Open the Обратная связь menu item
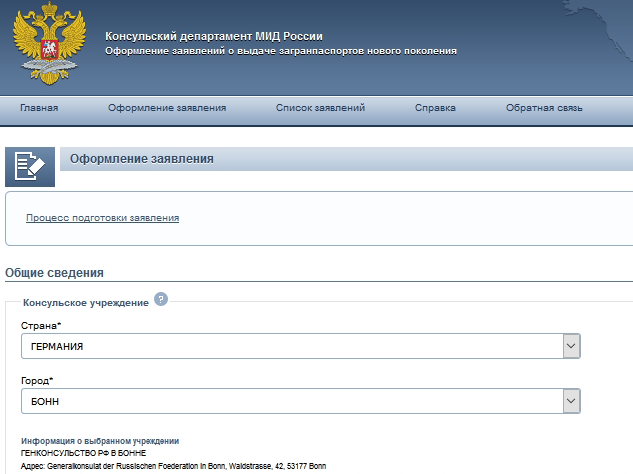 tap(544, 108)
